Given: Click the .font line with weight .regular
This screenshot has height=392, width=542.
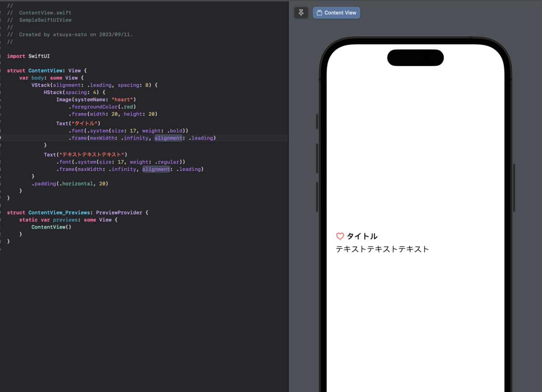Looking at the screenshot, I should click(x=121, y=162).
